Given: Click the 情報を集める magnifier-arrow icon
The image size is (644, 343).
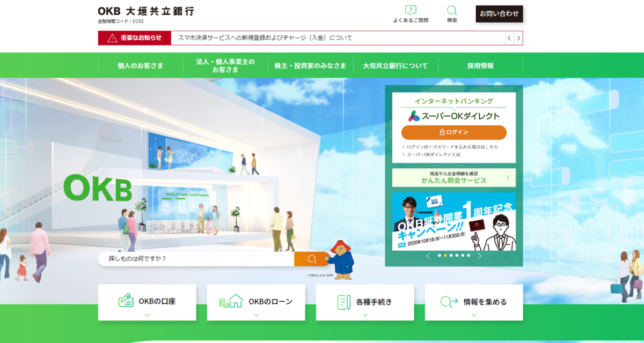Looking at the screenshot, I should tap(449, 302).
